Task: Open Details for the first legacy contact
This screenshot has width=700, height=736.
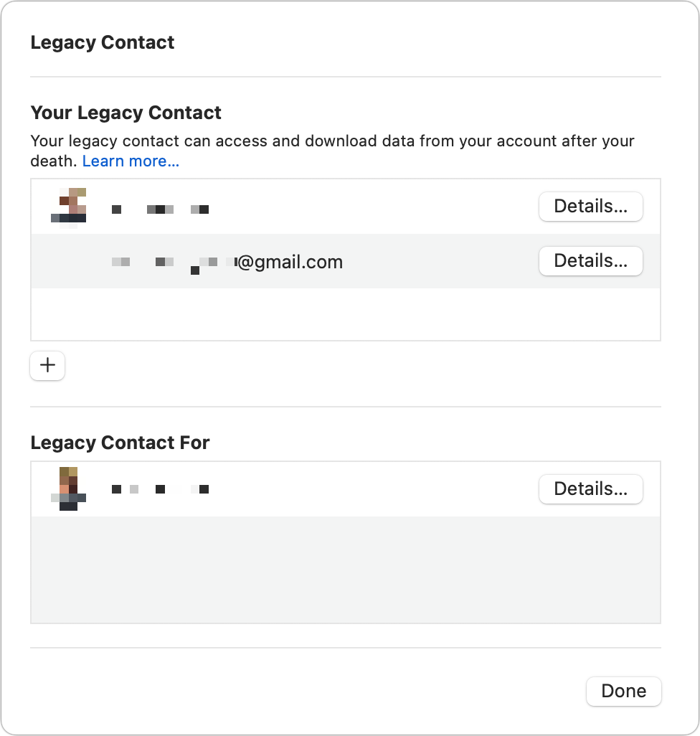Action: coord(591,207)
